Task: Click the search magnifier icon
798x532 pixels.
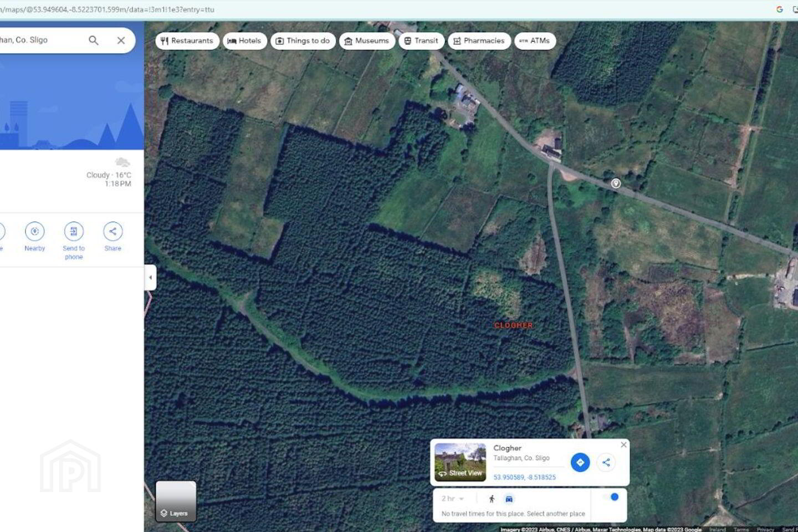Action: (94, 40)
